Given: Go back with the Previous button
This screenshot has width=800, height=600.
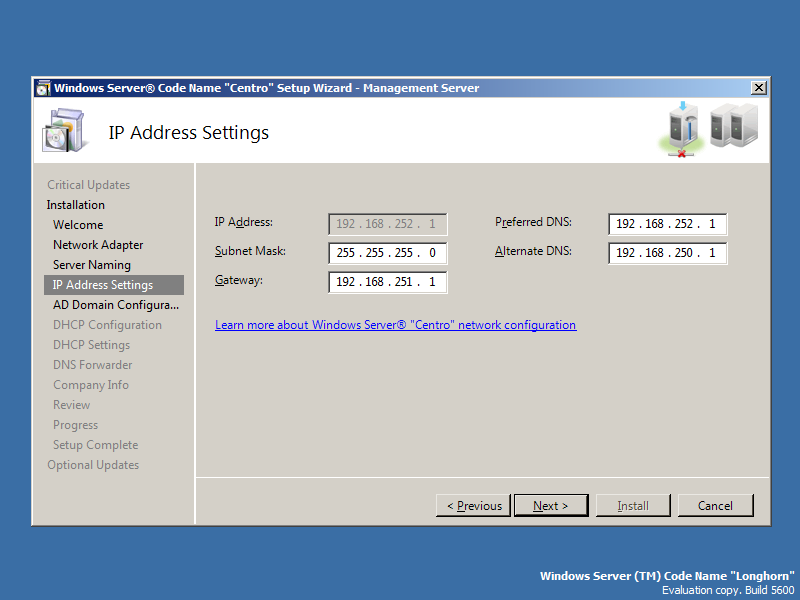Looking at the screenshot, I should 473,506.
